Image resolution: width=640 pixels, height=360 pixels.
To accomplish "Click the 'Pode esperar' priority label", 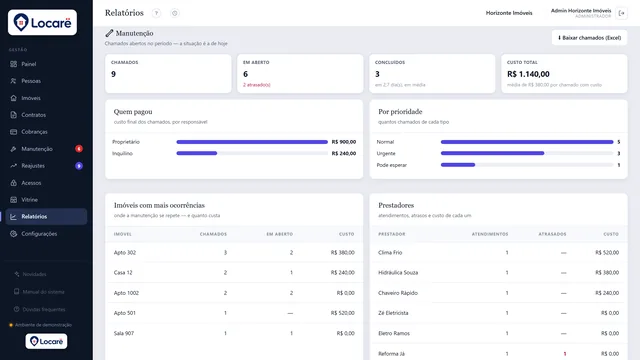I will tap(391, 165).
